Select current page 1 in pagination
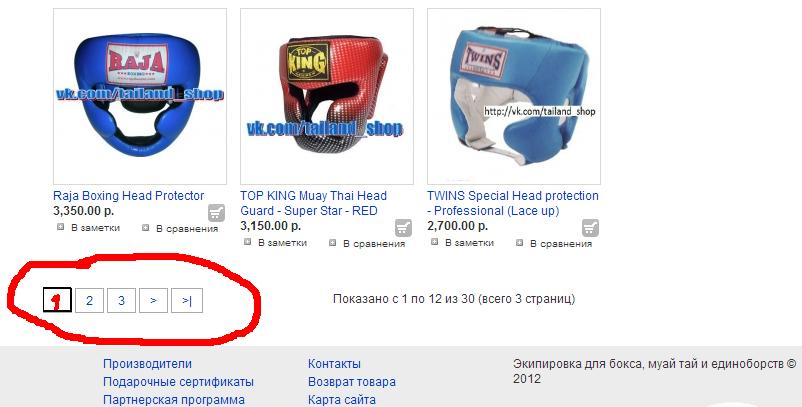Screen dimensions: 802x407 tap(57, 301)
